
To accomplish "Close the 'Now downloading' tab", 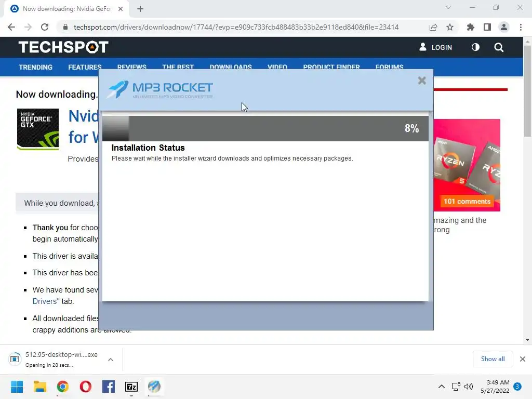I will (x=121, y=9).
